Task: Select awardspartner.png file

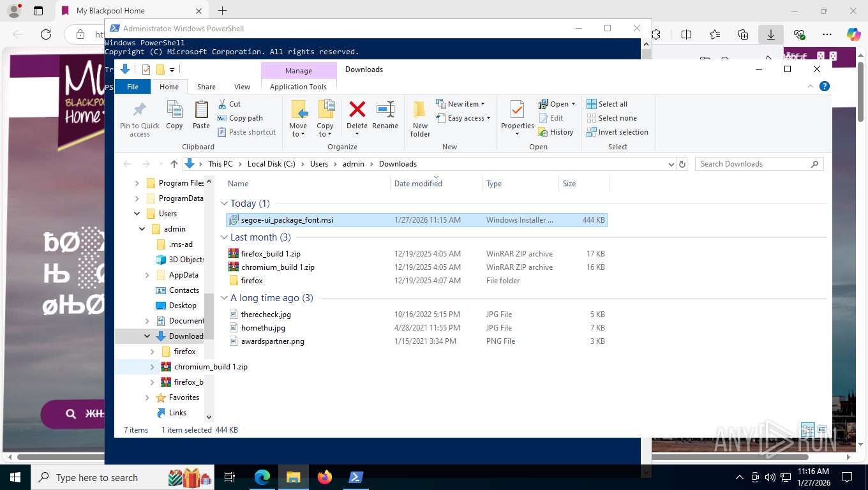Action: tap(417, 341)
